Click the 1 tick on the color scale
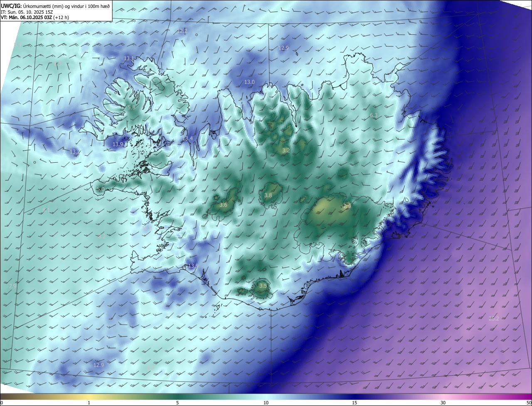This screenshot has width=532, height=406. pyautogui.click(x=89, y=403)
